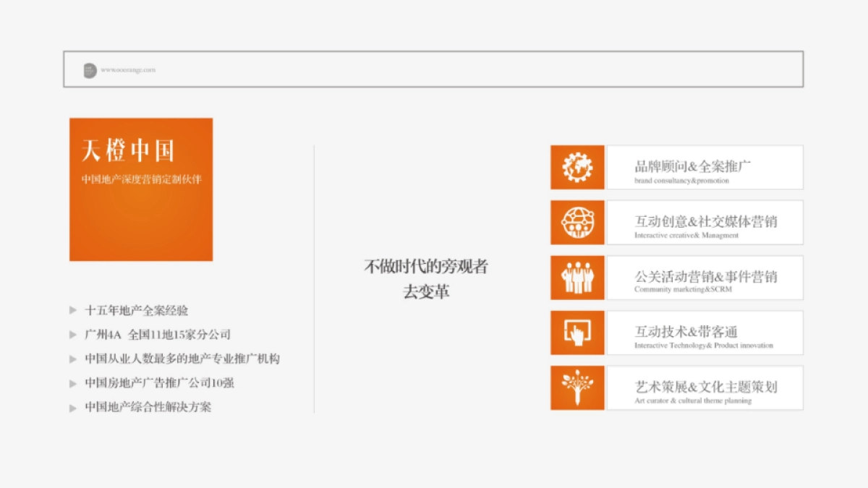Click the orange color block background
The height and width of the screenshot is (488, 868).
point(141,231)
